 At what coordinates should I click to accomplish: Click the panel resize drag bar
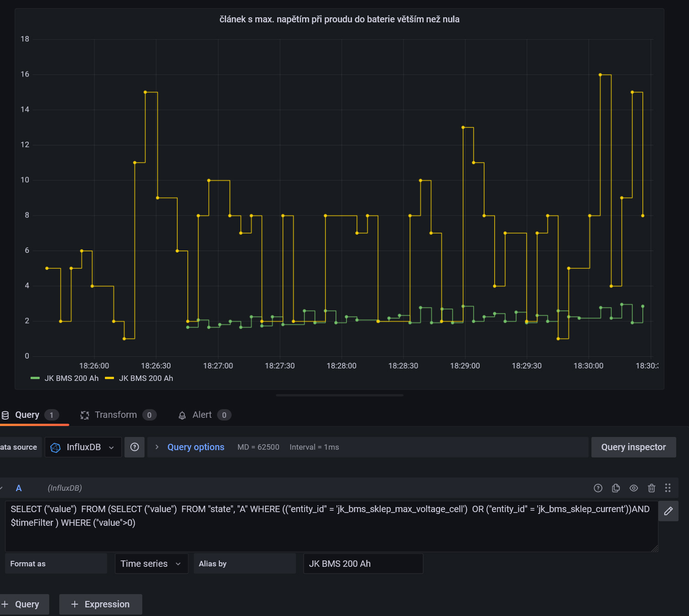click(x=340, y=395)
